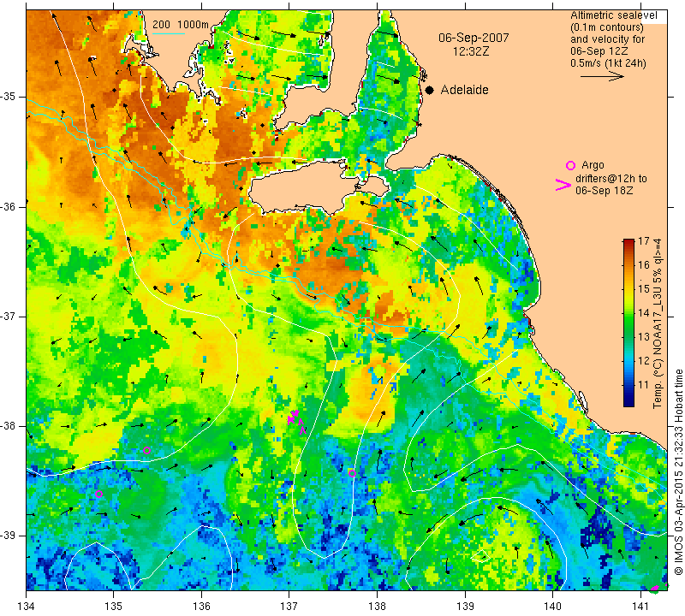This screenshot has width=685, height=616.
Task: Click the 135 longitude axis label
Action: 114,606
